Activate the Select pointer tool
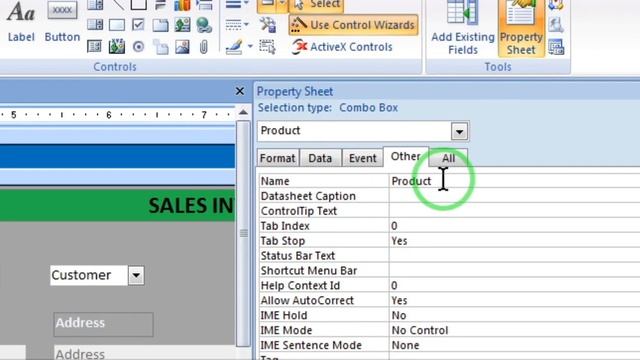 click(x=316, y=5)
